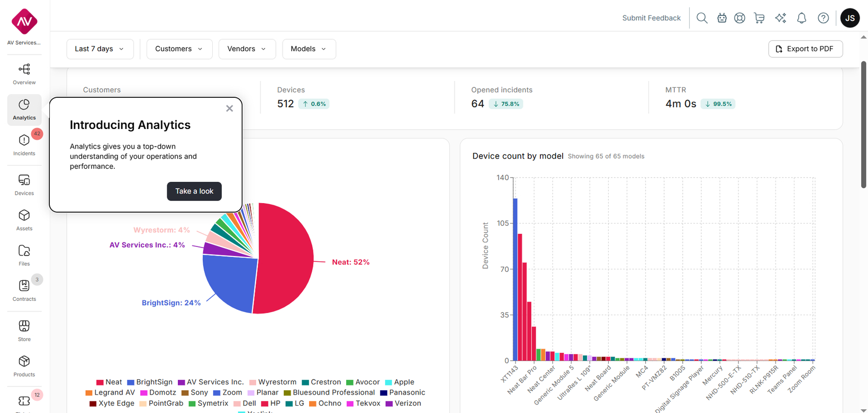Screen dimensions: 868x413
Task: Toggle Crestron legend swatch
Action: point(305,382)
